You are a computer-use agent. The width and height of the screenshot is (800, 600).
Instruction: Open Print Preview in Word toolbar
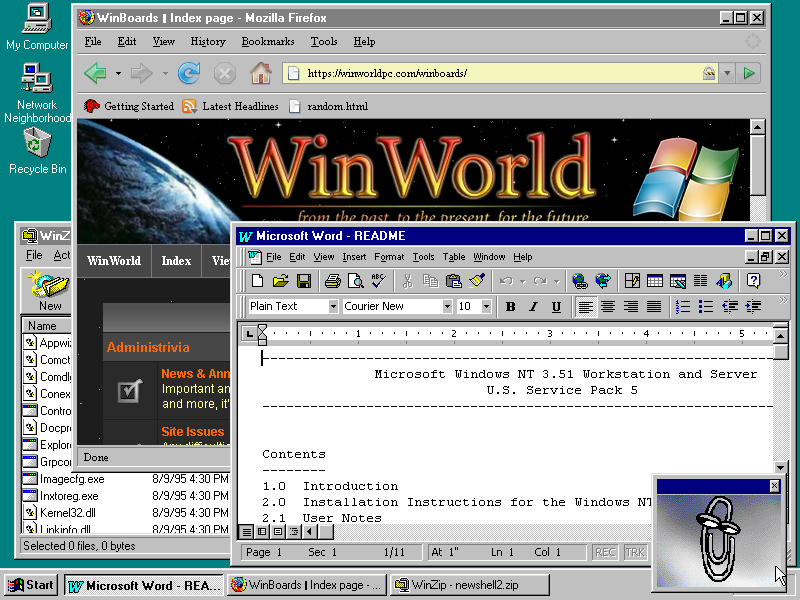[x=356, y=281]
